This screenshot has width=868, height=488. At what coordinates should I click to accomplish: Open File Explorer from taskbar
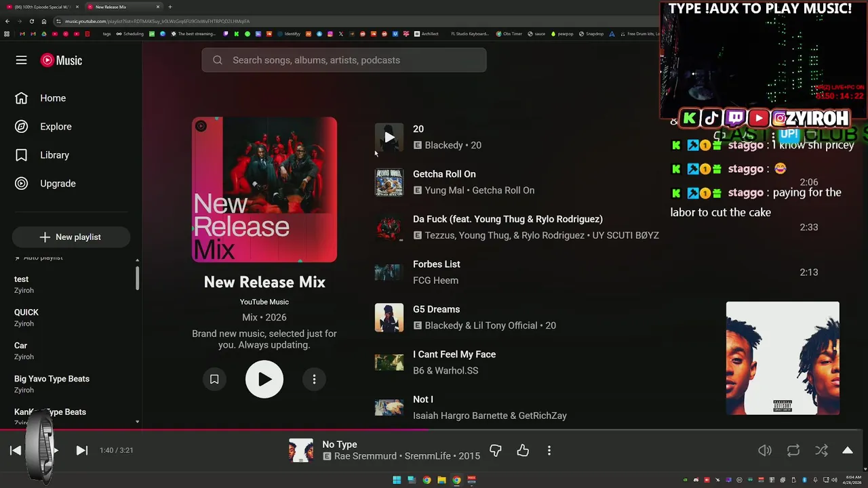(441, 480)
